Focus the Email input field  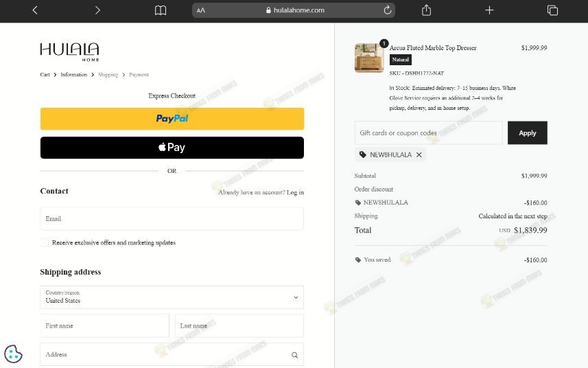[x=172, y=219]
